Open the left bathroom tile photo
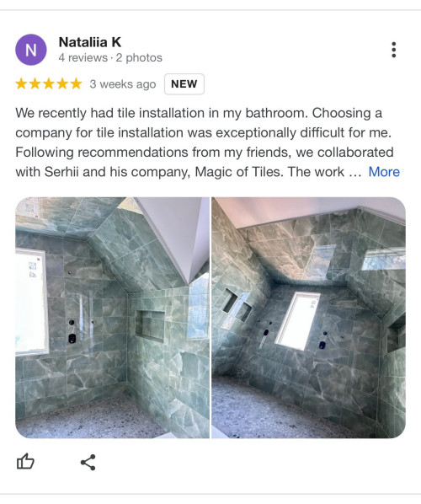Viewport: 421px width, 504px height. coord(112,318)
